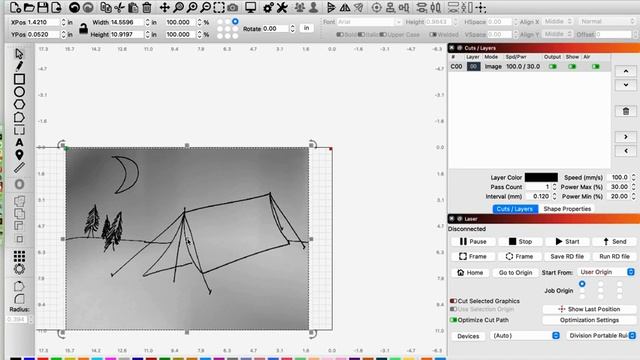Open settings with the gears icon
This screenshot has height=360, width=640.
[x=268, y=7]
